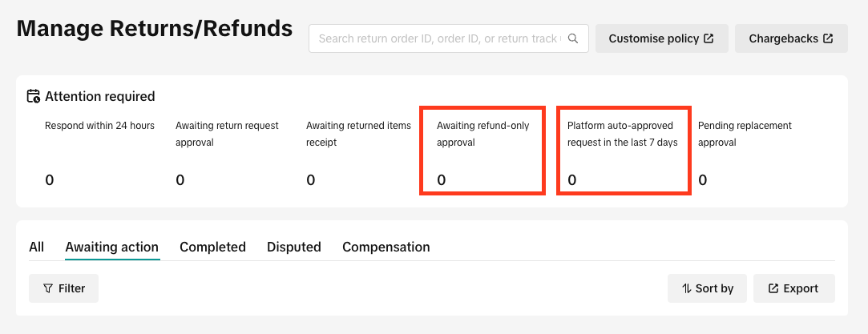The height and width of the screenshot is (334, 868).
Task: Open the Sort by options
Action: pyautogui.click(x=707, y=288)
